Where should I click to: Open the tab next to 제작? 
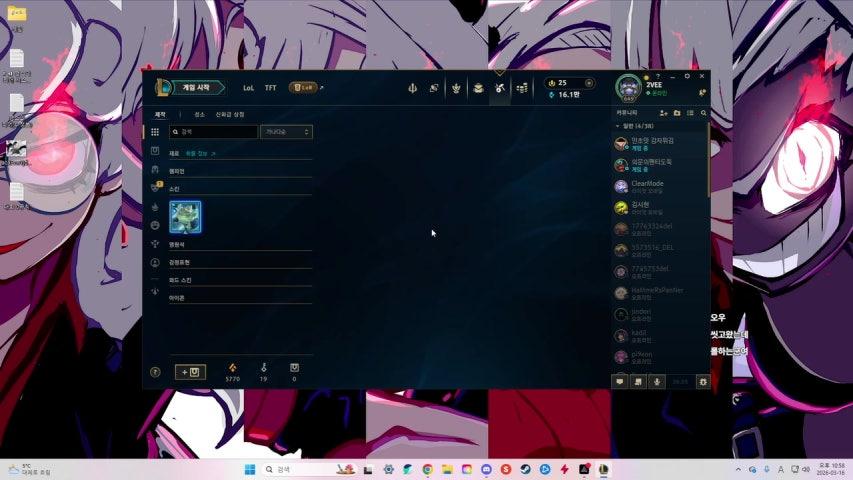pos(200,114)
